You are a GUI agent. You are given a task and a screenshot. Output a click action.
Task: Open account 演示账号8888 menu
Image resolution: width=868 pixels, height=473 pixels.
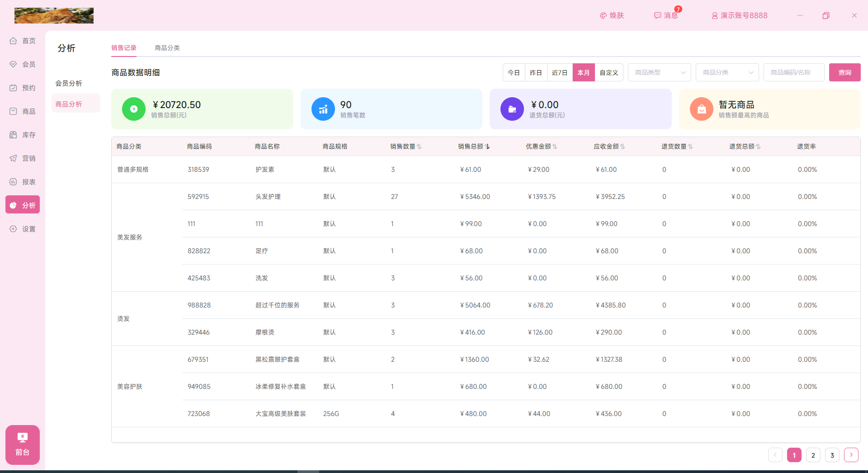pos(740,15)
